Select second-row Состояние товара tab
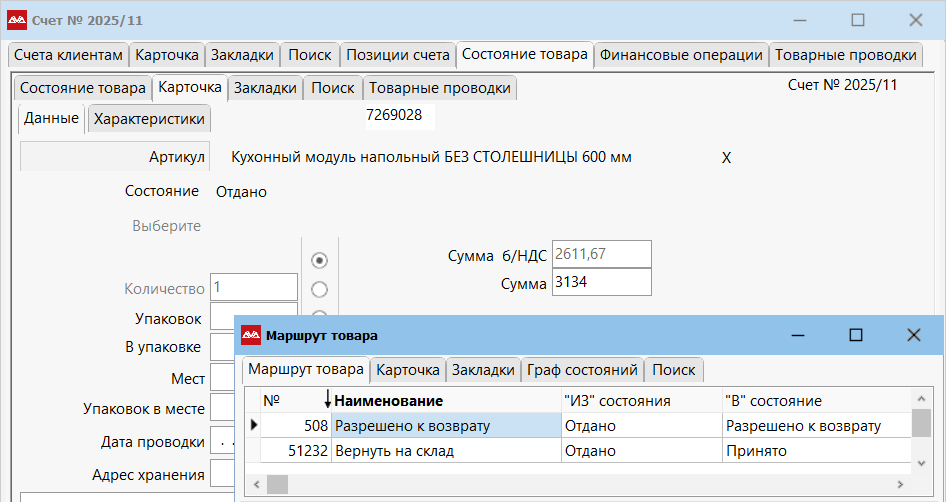 (x=83, y=88)
